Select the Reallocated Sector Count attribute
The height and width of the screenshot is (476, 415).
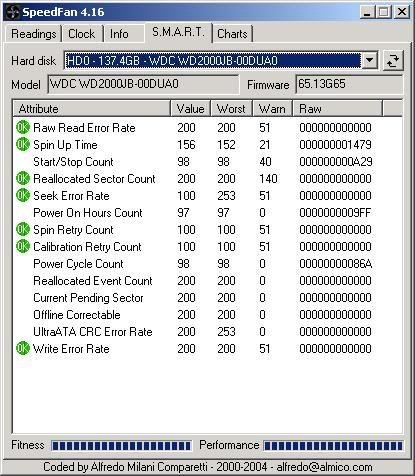click(94, 179)
